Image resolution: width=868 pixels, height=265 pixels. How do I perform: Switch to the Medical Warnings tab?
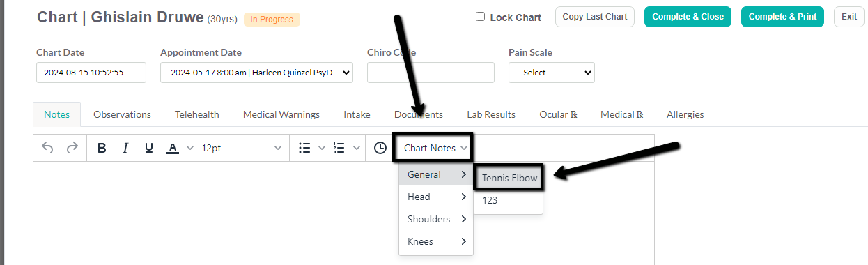click(x=281, y=114)
